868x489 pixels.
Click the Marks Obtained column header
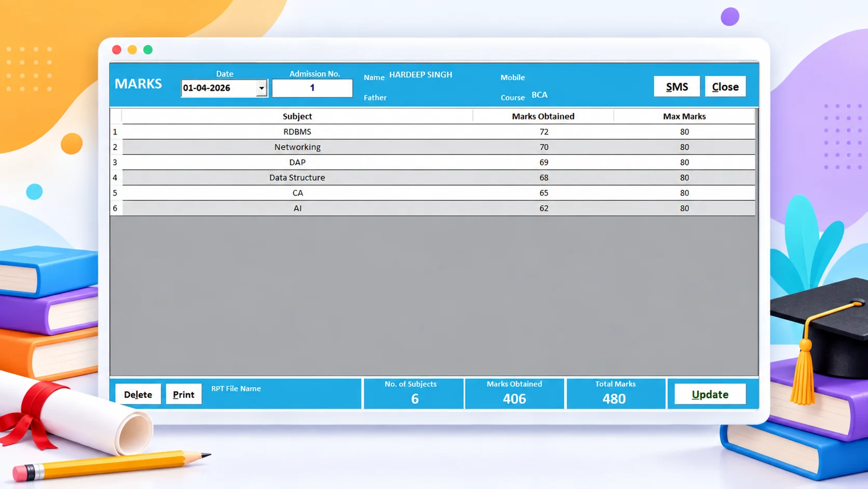point(543,116)
